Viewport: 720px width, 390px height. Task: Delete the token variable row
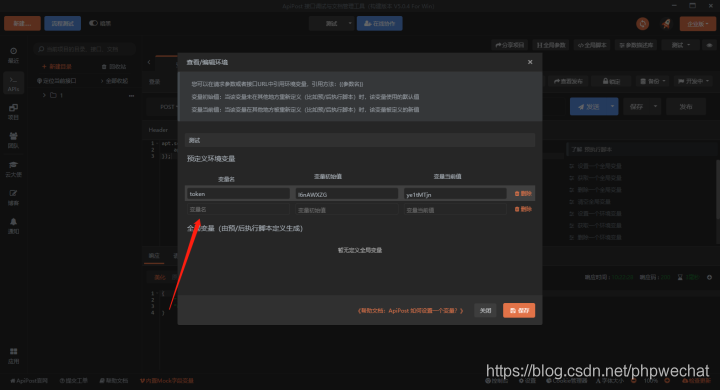tap(523, 194)
